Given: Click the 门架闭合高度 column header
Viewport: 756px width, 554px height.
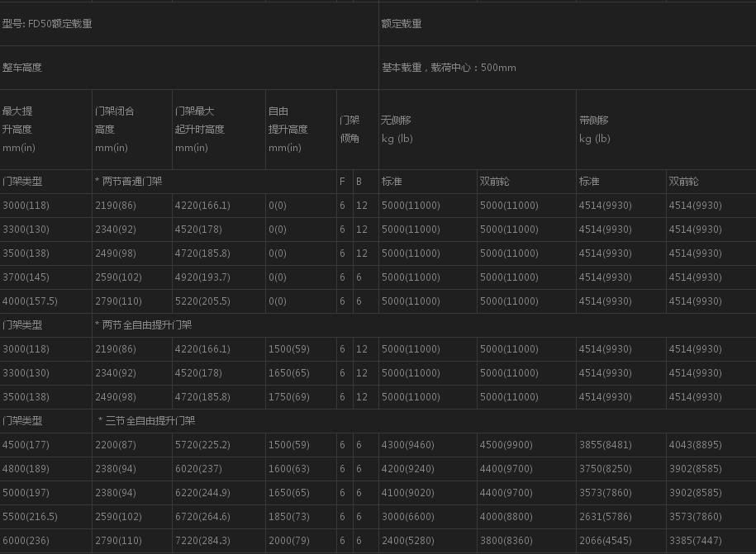Looking at the screenshot, I should (114, 129).
